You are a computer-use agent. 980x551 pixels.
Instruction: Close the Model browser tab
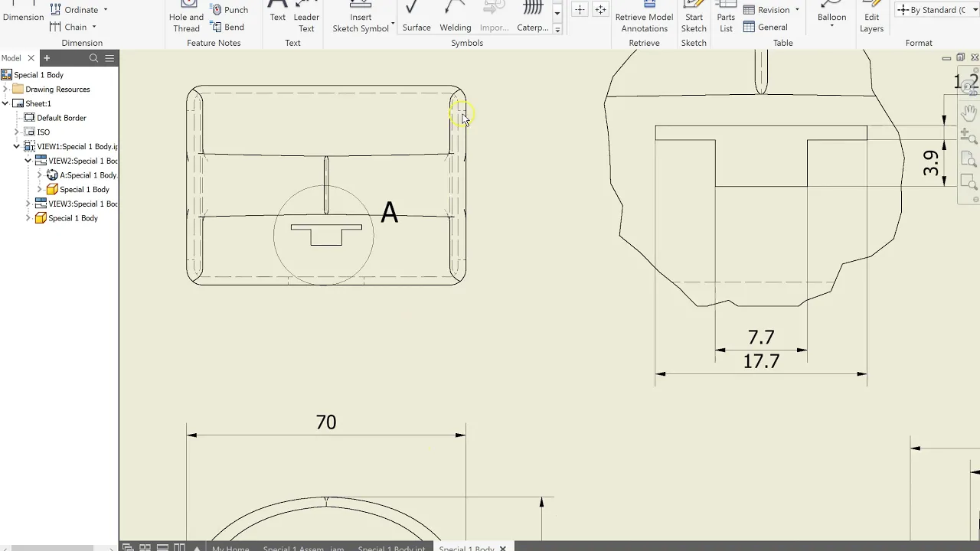[x=31, y=58]
